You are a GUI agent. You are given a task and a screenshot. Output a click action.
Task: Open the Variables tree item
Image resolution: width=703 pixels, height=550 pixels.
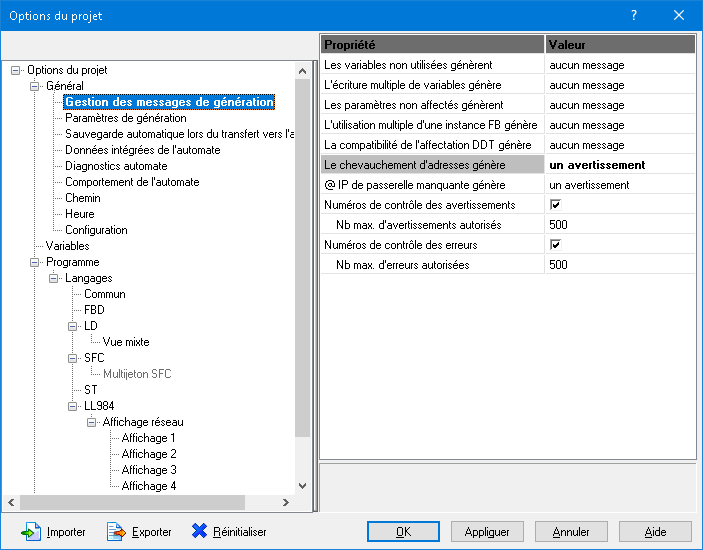tap(67, 246)
